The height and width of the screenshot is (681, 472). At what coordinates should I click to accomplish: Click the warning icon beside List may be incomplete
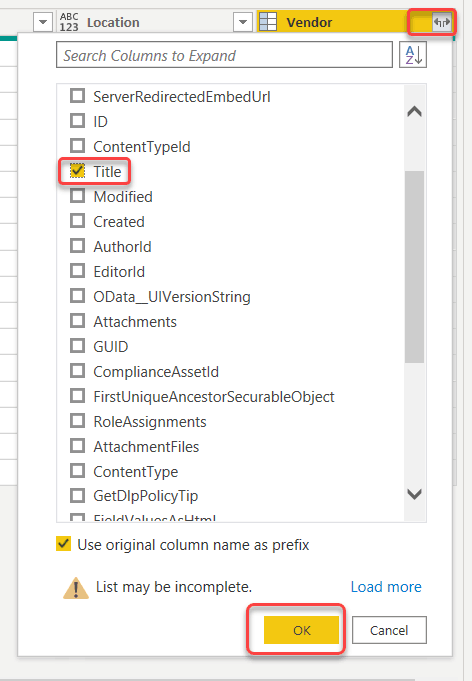pos(76,588)
